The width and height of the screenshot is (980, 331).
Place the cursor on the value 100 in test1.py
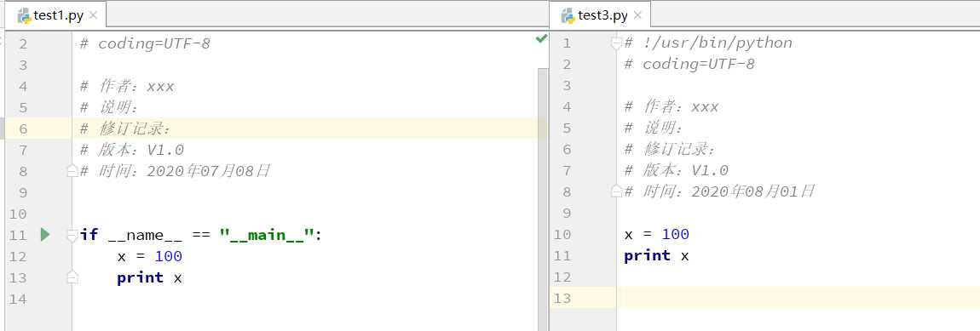[x=168, y=257]
